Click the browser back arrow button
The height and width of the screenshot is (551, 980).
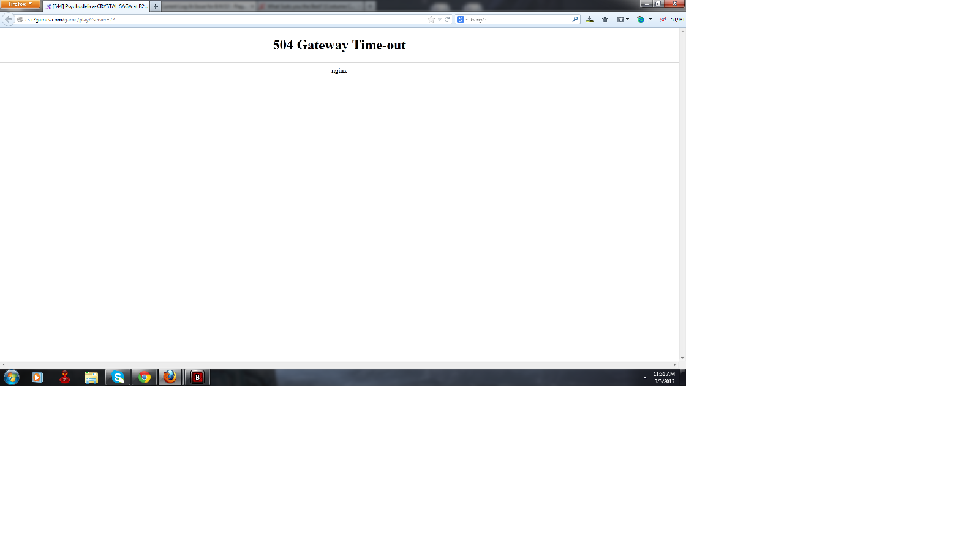8,20
